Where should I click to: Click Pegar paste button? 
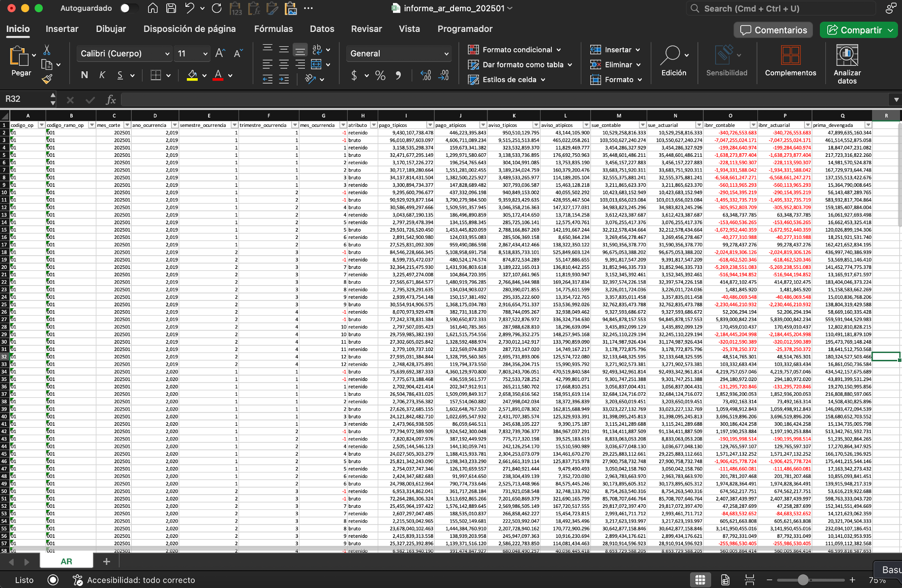(21, 61)
